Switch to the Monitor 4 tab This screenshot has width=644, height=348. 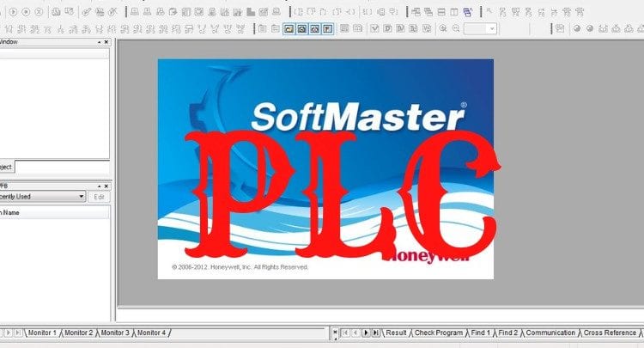click(151, 333)
